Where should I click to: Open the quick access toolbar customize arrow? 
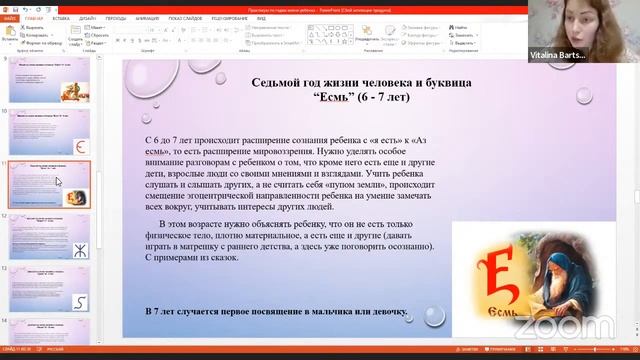click(x=55, y=10)
